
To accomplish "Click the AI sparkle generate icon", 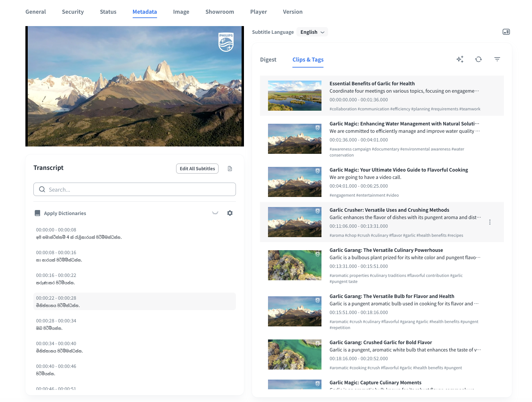I will (x=460, y=59).
